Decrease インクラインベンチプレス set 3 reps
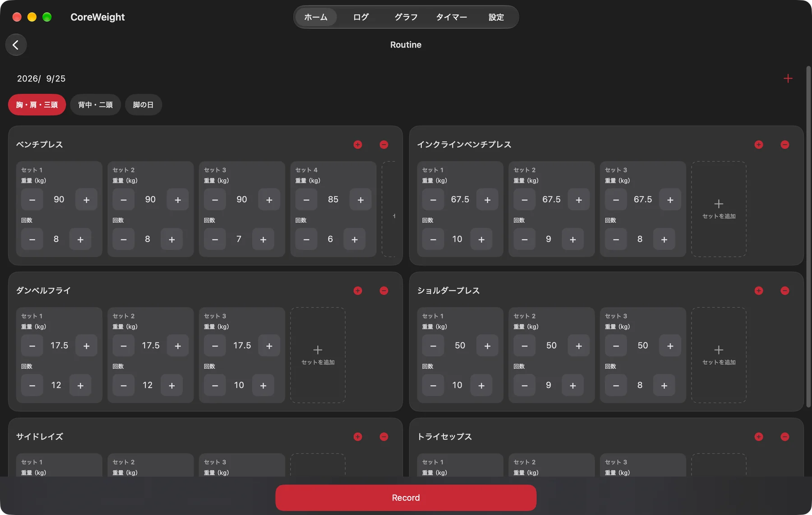 (x=616, y=239)
